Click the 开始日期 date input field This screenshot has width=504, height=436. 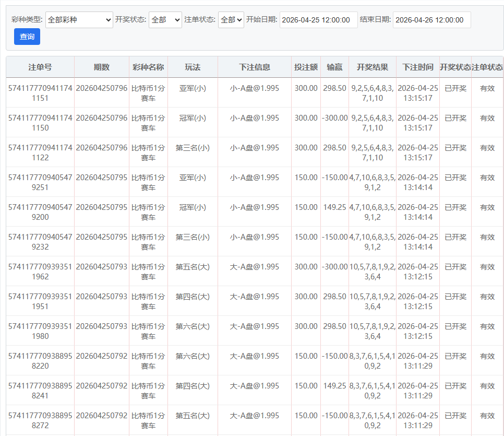coord(318,20)
